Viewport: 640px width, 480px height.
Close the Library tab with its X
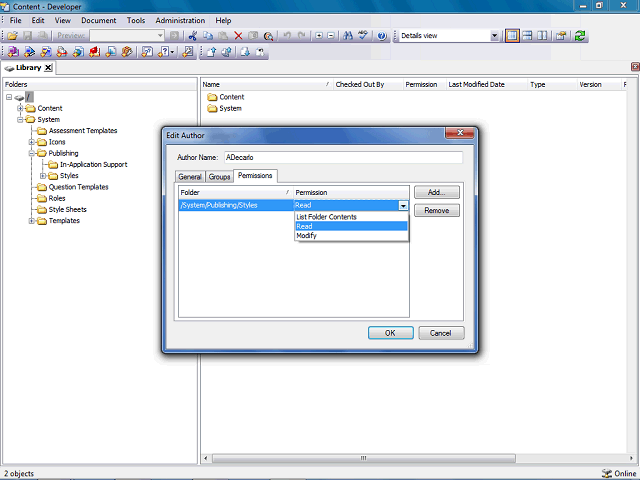click(x=48, y=68)
